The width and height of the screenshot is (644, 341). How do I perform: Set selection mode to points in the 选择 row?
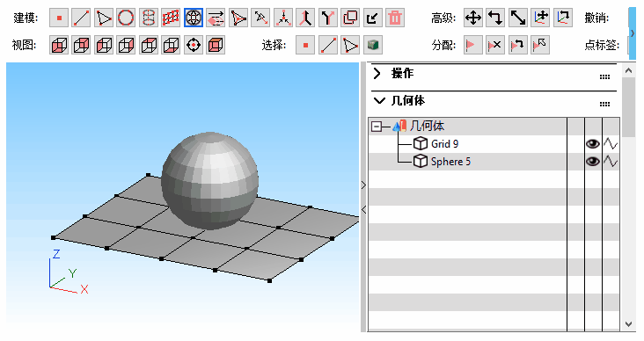[x=305, y=45]
